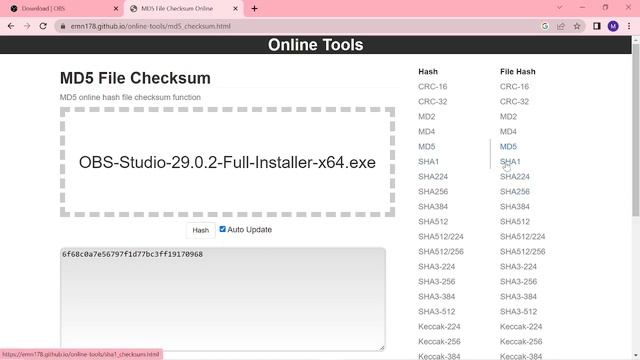Open SHA384 under the Hash column

[x=433, y=207]
